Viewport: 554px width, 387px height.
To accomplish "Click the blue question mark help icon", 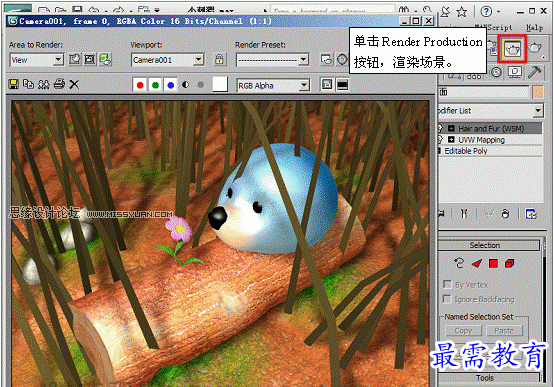I will click(x=486, y=12).
